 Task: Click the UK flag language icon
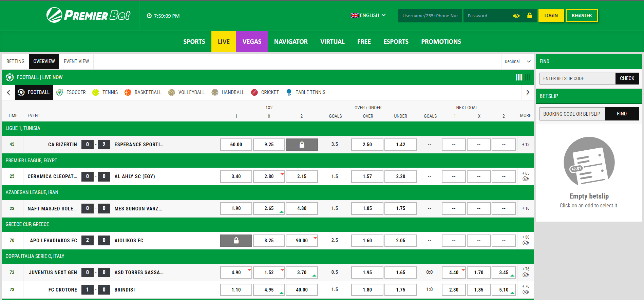click(355, 15)
